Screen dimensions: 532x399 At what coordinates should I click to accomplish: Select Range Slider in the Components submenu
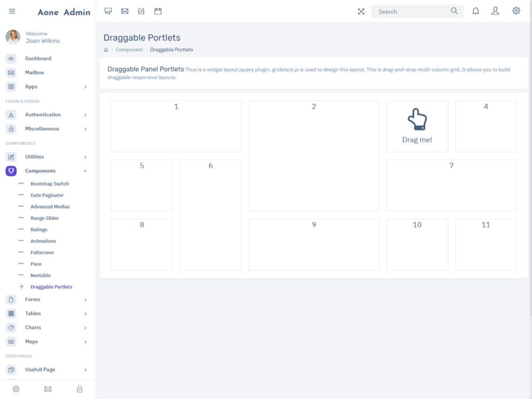coord(44,218)
